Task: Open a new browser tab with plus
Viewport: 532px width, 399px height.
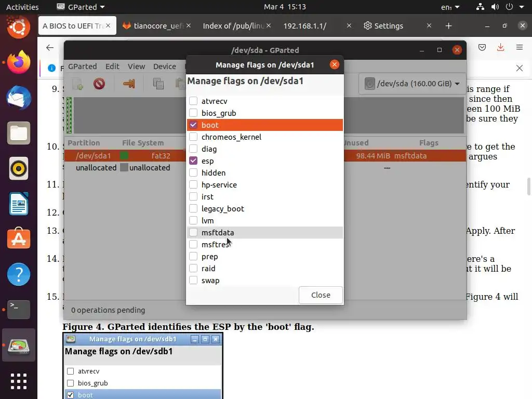Action: pyautogui.click(x=448, y=26)
